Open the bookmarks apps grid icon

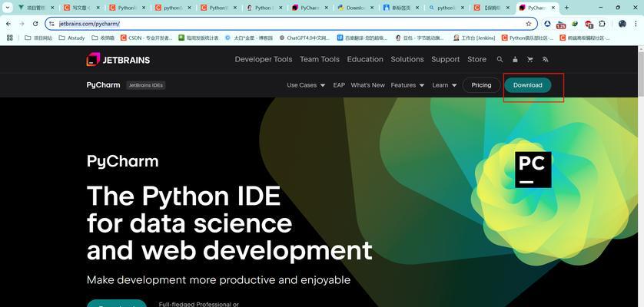coord(10,38)
